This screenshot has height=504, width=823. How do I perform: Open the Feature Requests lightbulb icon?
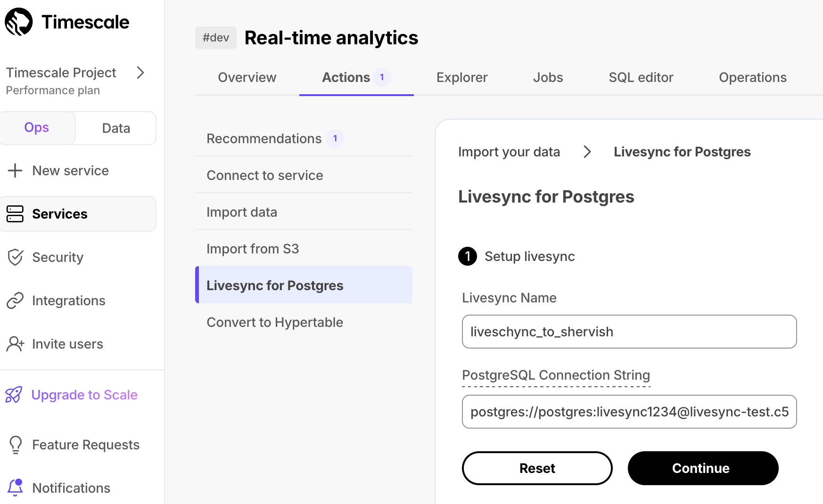click(16, 445)
